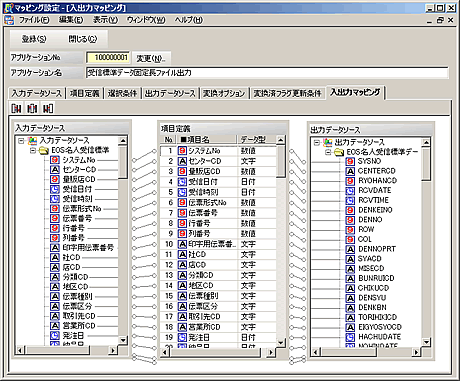Click 項目定義 list vertical scrollbar up arrow

pyautogui.click(x=281, y=140)
